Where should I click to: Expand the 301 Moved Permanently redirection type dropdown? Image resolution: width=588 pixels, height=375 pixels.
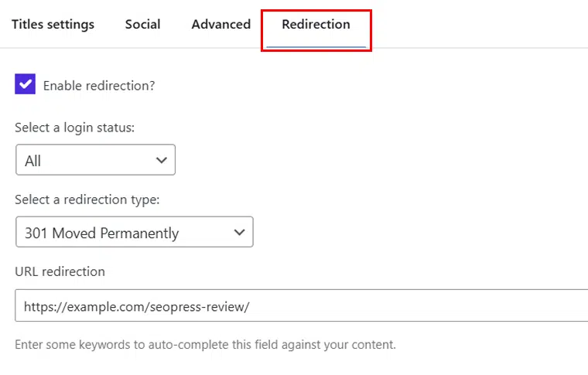[x=135, y=231]
